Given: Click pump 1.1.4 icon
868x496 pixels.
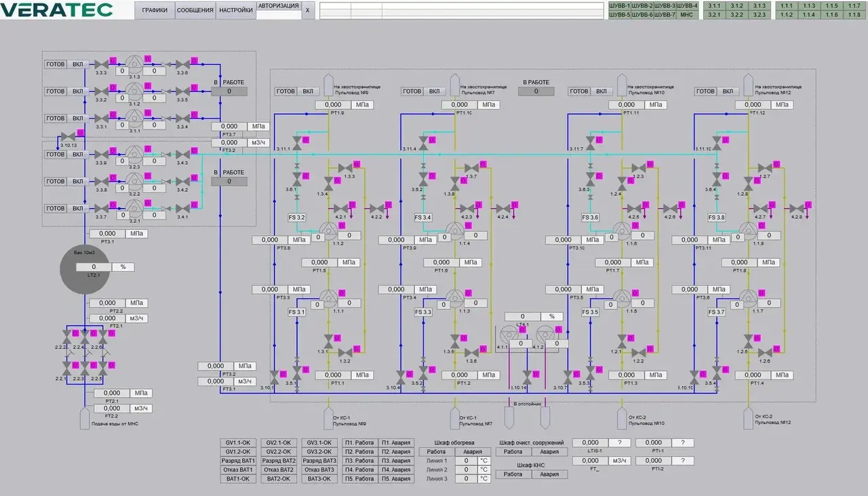Looking at the screenshot, I should pyautogui.click(x=455, y=230).
